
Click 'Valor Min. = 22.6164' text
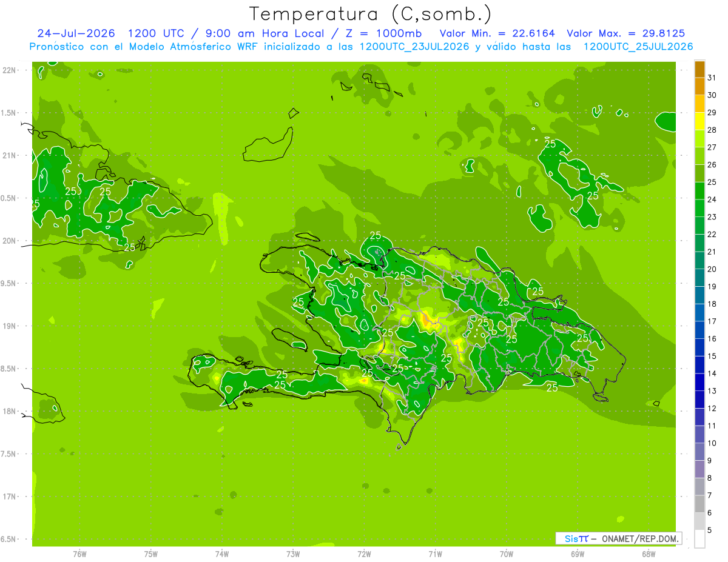[x=497, y=33]
